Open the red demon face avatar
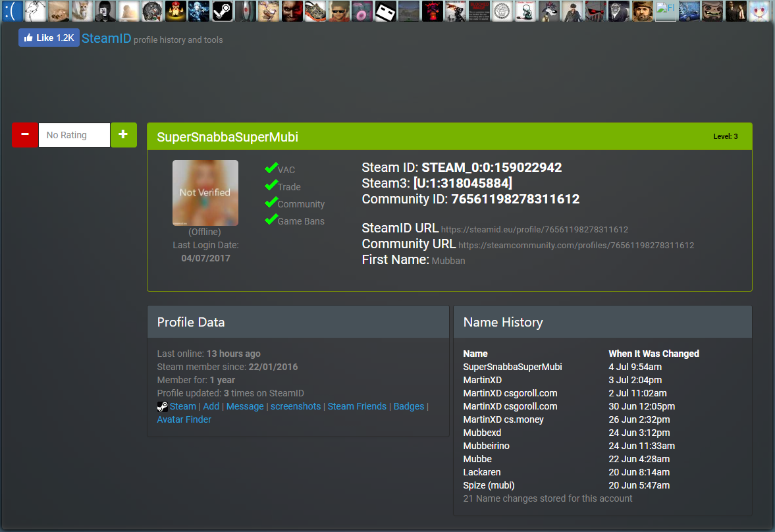The width and height of the screenshot is (775, 532). 292,11
